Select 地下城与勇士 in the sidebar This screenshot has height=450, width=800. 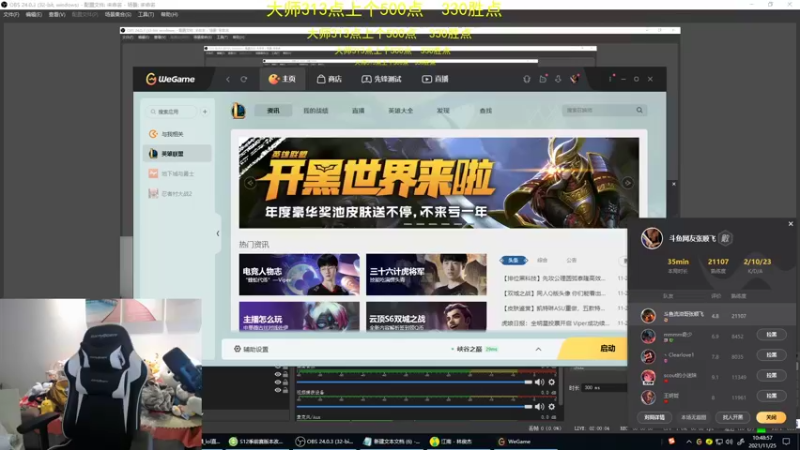177,173
